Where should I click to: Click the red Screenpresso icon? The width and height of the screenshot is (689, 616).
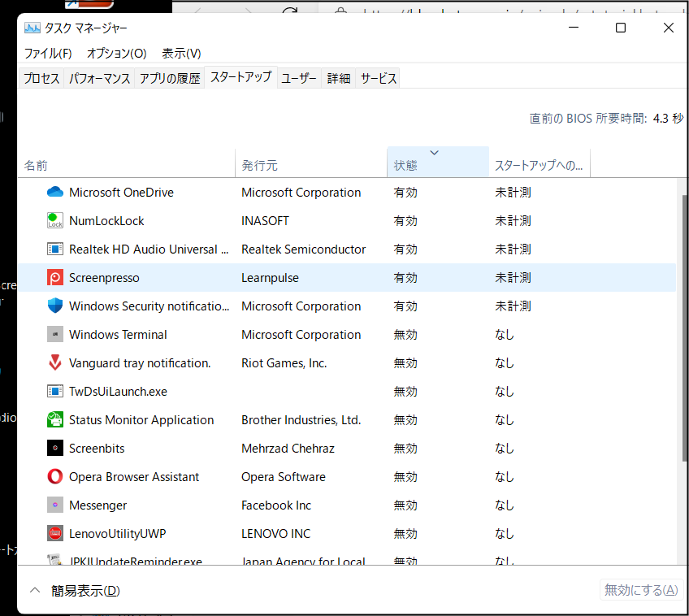tap(55, 278)
